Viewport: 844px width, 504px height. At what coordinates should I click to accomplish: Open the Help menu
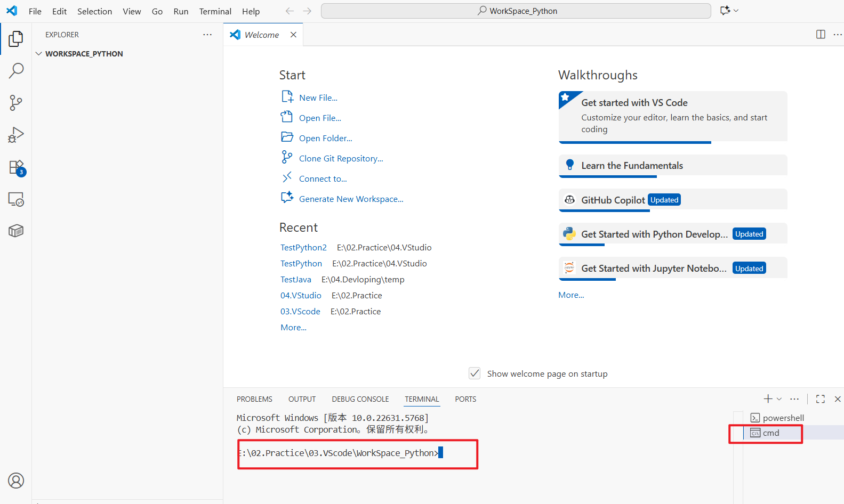tap(251, 11)
